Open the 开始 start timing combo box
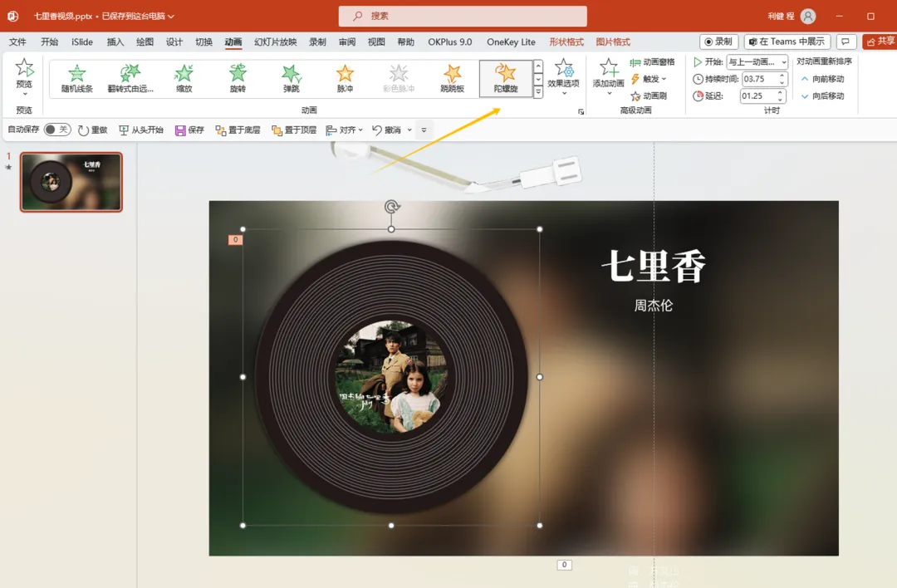Viewport: 897px width, 588px height. point(757,61)
